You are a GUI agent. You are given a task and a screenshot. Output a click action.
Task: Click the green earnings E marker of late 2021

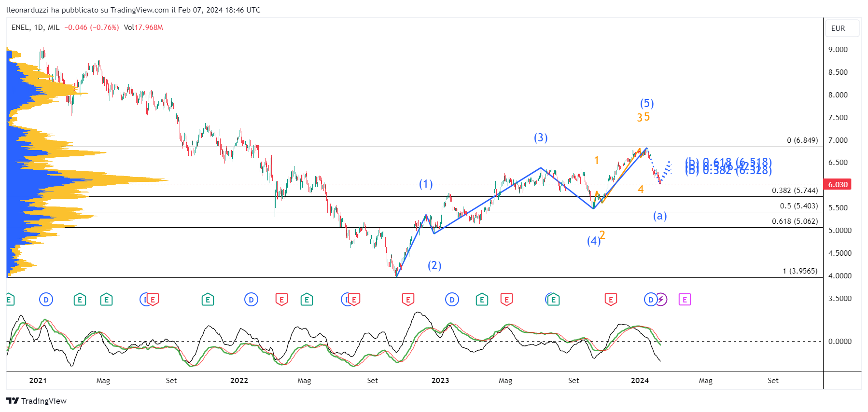208,300
